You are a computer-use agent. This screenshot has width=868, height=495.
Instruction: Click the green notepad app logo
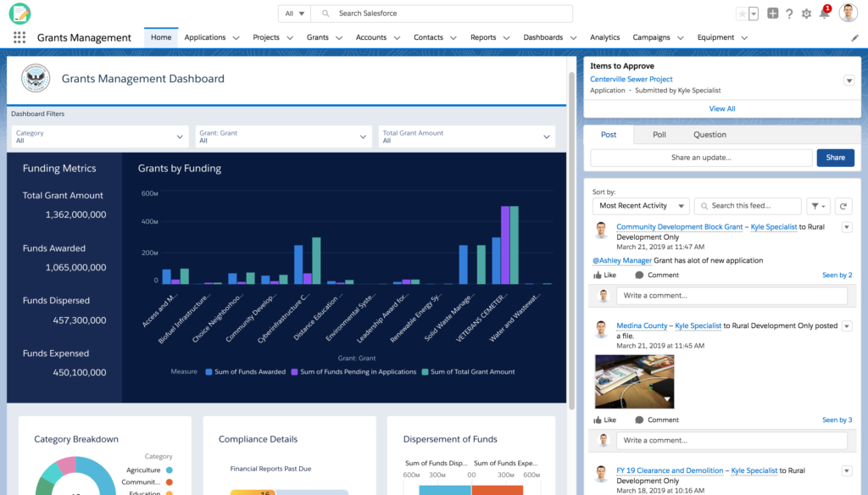pos(20,14)
